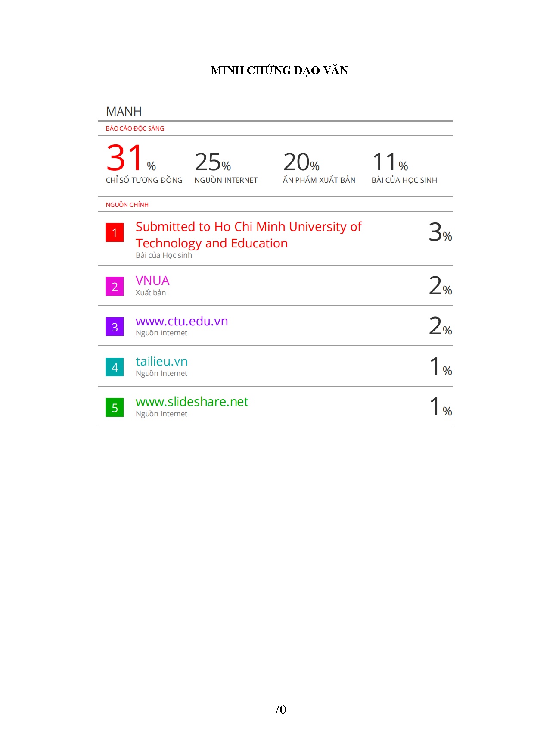Open the www.slideshare.net source link

click(x=192, y=402)
